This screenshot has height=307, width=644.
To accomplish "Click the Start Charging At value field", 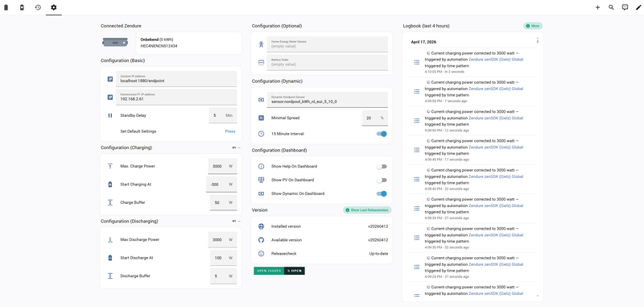I will tap(221, 185).
